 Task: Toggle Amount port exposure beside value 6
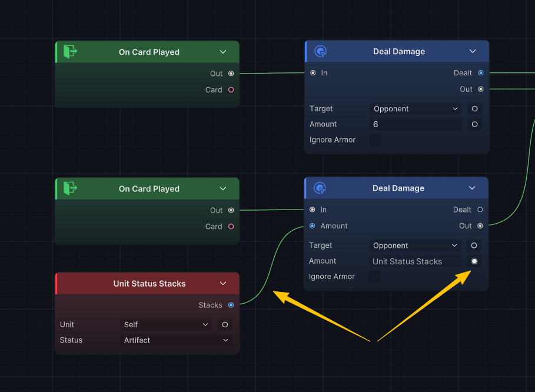pyautogui.click(x=474, y=124)
